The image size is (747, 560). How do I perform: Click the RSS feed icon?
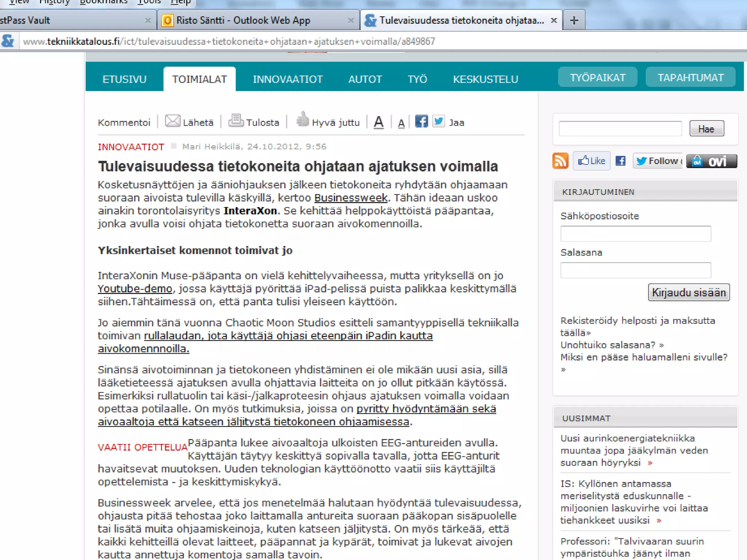click(x=560, y=161)
